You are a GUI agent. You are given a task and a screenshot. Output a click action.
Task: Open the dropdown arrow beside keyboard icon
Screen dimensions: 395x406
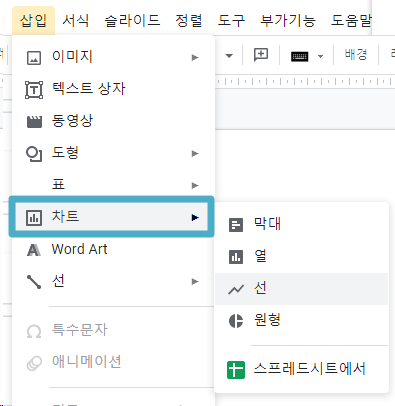[320, 56]
